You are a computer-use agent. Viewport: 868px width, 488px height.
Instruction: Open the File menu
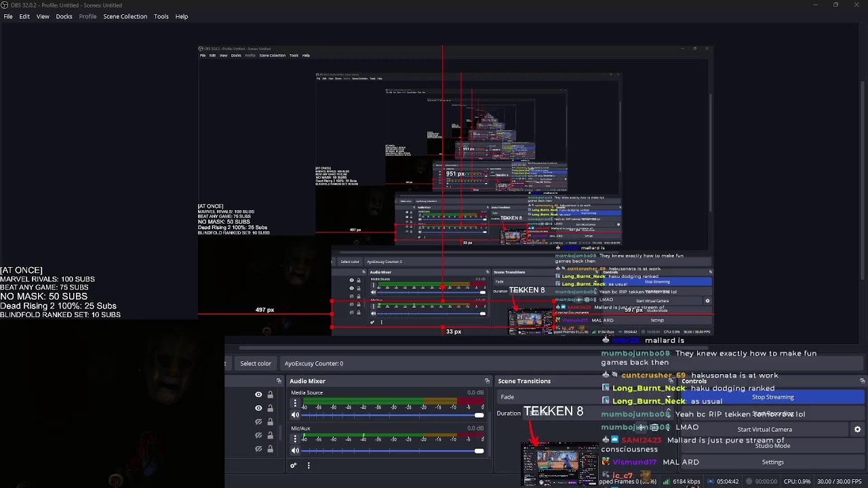tap(8, 16)
